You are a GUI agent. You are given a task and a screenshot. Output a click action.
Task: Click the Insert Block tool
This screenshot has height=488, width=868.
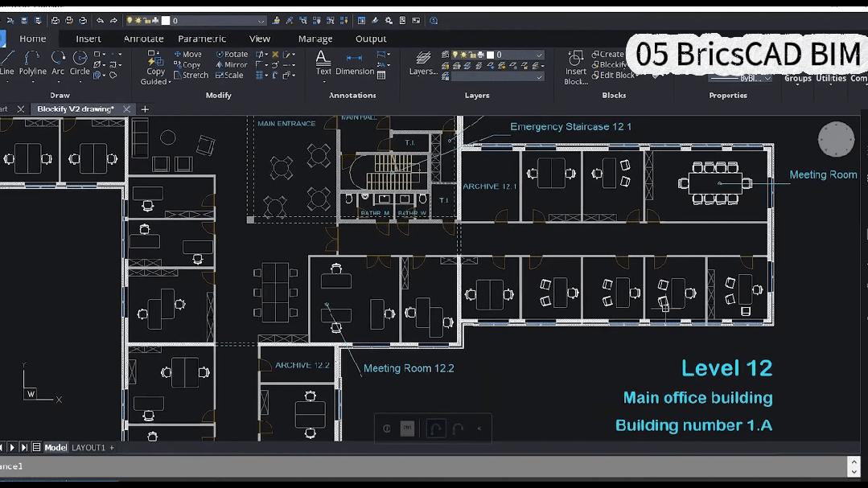(x=576, y=68)
